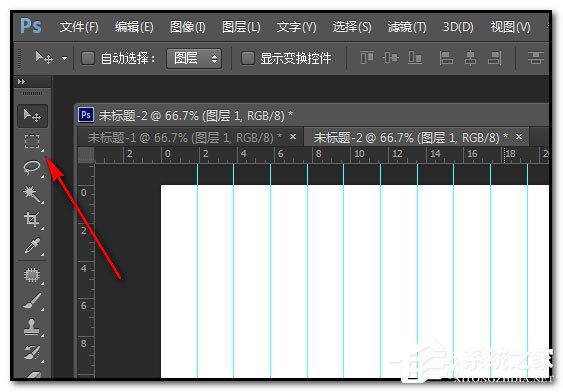Open the 视图(V) menu

tap(511, 27)
